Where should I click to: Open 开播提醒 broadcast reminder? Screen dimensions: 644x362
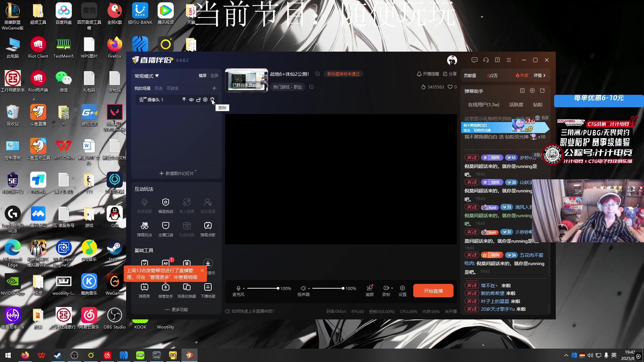click(428, 74)
